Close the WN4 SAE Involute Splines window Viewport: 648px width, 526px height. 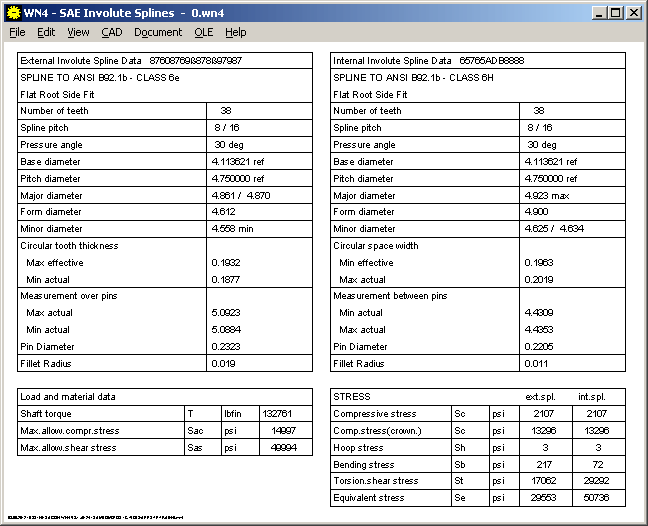tap(633, 12)
